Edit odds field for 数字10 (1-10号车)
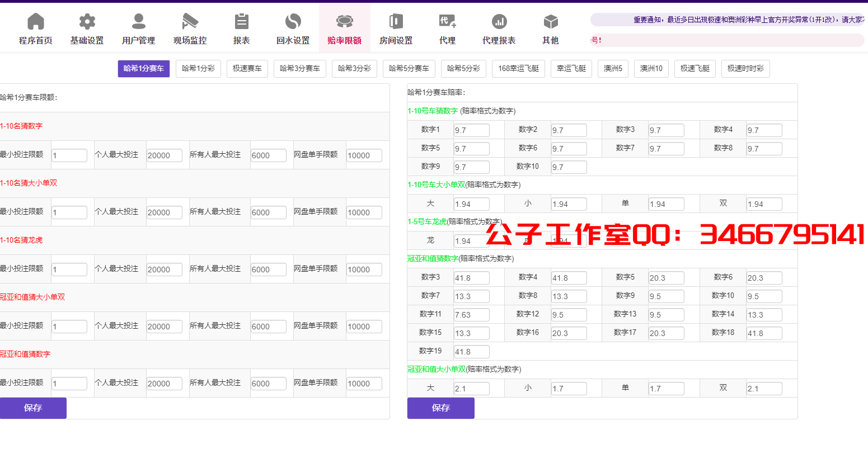 pyautogui.click(x=569, y=167)
